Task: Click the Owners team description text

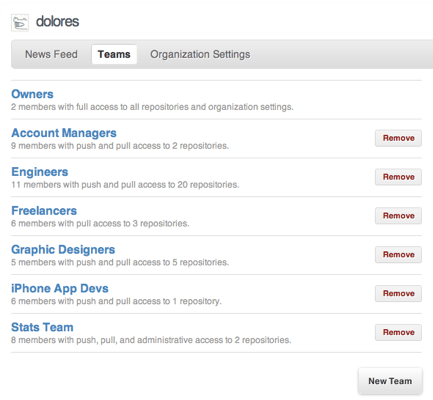Action: point(152,107)
